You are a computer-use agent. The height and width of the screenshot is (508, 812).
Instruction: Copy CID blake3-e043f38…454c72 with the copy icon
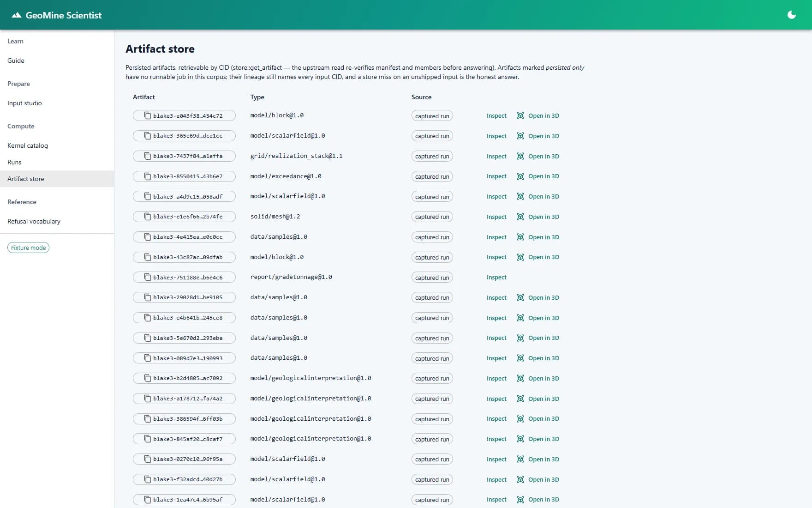click(147, 115)
